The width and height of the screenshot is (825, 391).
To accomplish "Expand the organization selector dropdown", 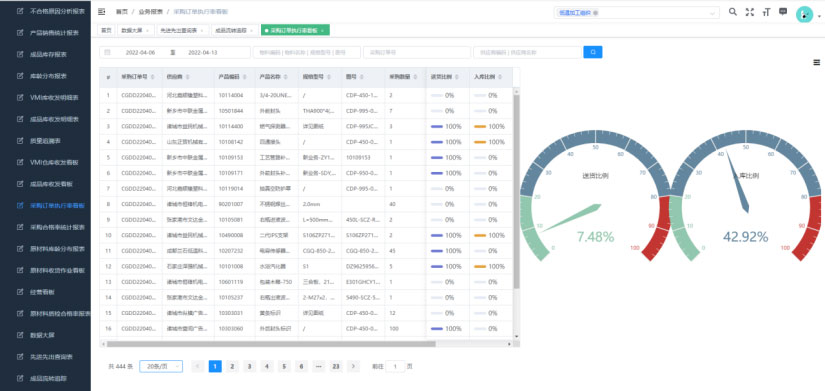I will click(713, 13).
